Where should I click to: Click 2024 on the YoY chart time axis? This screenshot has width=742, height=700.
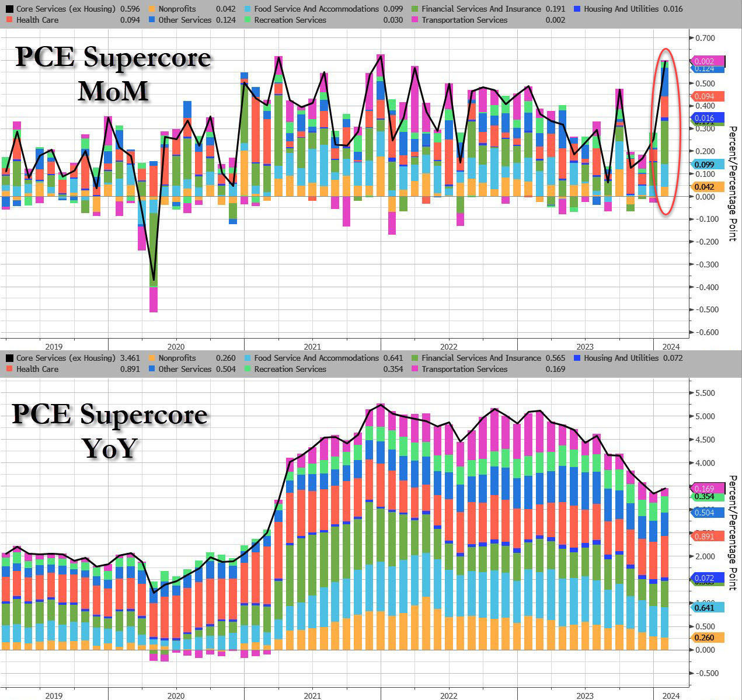670,695
